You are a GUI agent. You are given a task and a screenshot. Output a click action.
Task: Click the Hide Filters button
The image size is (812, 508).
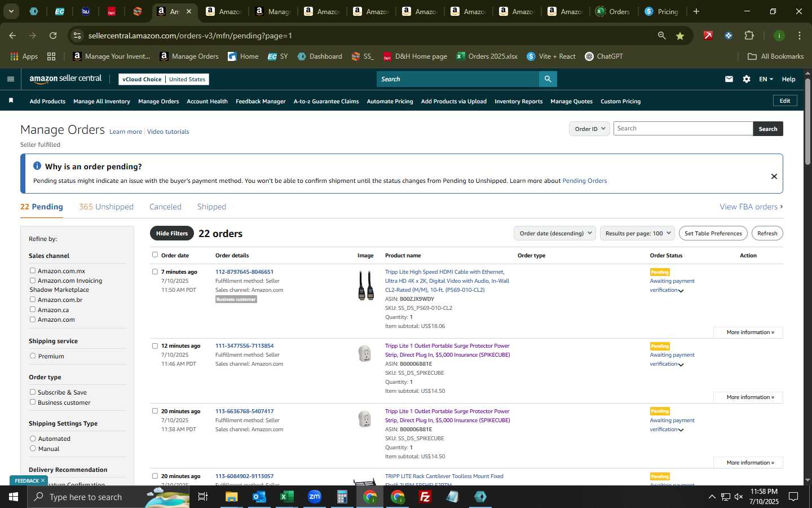(172, 233)
